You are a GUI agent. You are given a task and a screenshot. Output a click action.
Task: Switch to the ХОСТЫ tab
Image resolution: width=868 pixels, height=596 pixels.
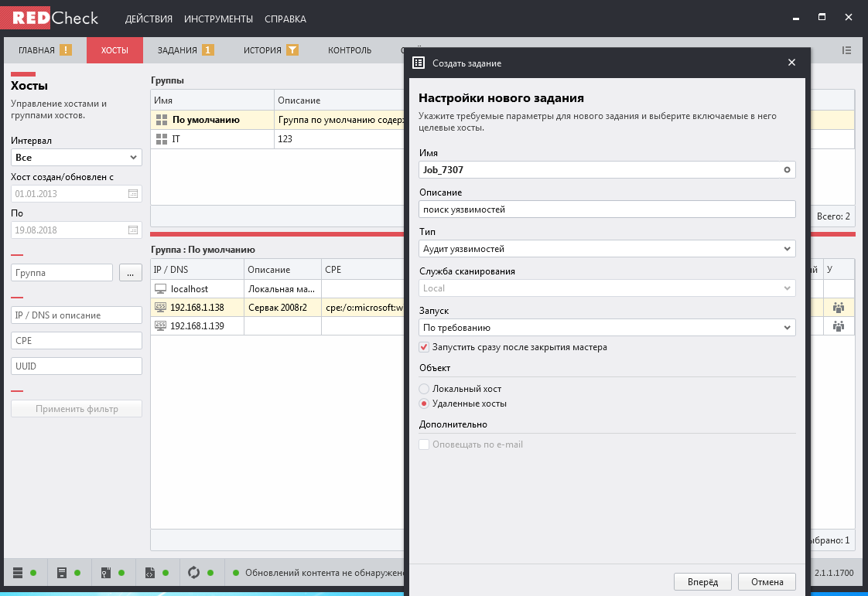[114, 50]
